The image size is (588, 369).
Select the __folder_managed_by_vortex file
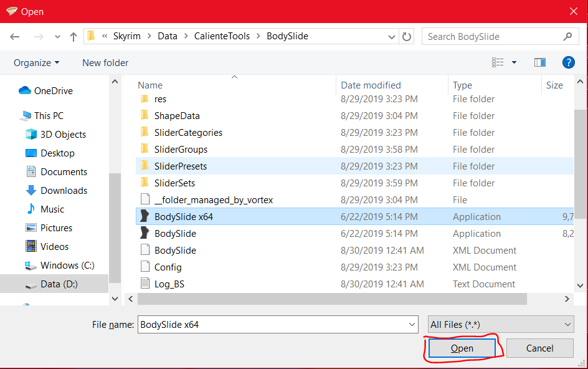[354, 199]
